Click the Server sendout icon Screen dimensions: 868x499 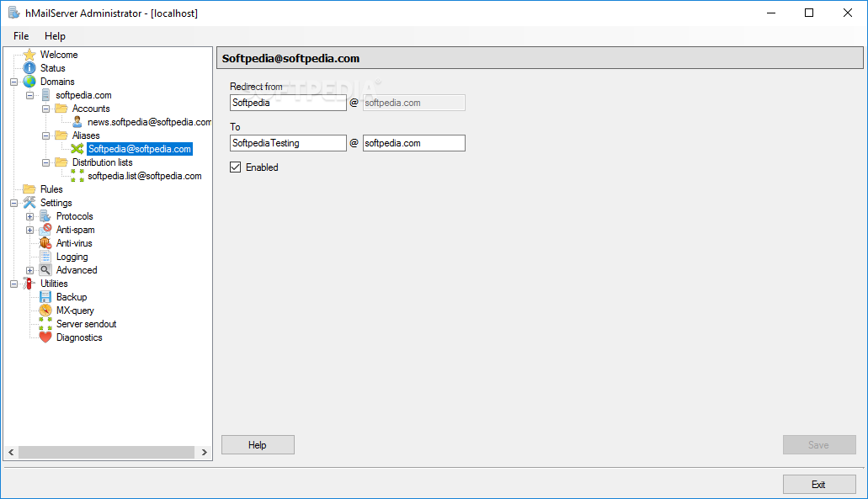click(x=45, y=324)
